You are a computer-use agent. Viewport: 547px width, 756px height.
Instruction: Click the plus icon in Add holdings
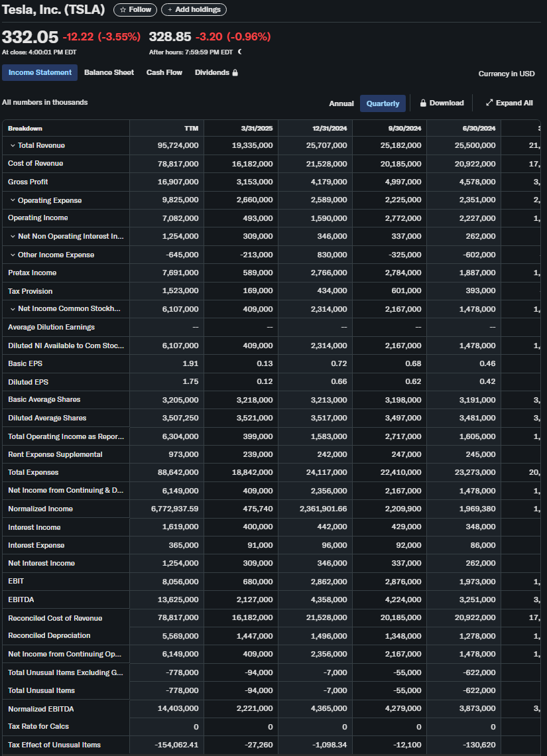click(170, 10)
